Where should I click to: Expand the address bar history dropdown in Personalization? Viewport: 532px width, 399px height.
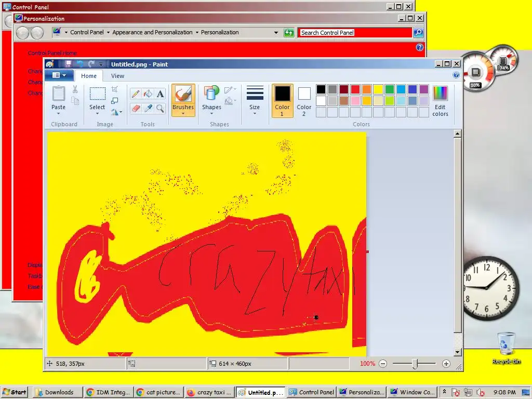tap(276, 33)
